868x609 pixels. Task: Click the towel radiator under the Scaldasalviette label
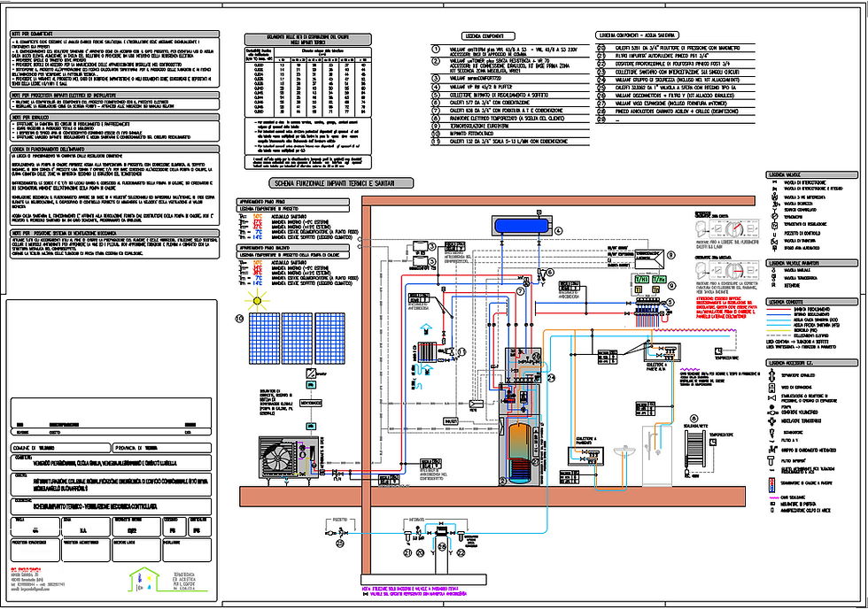tap(696, 451)
